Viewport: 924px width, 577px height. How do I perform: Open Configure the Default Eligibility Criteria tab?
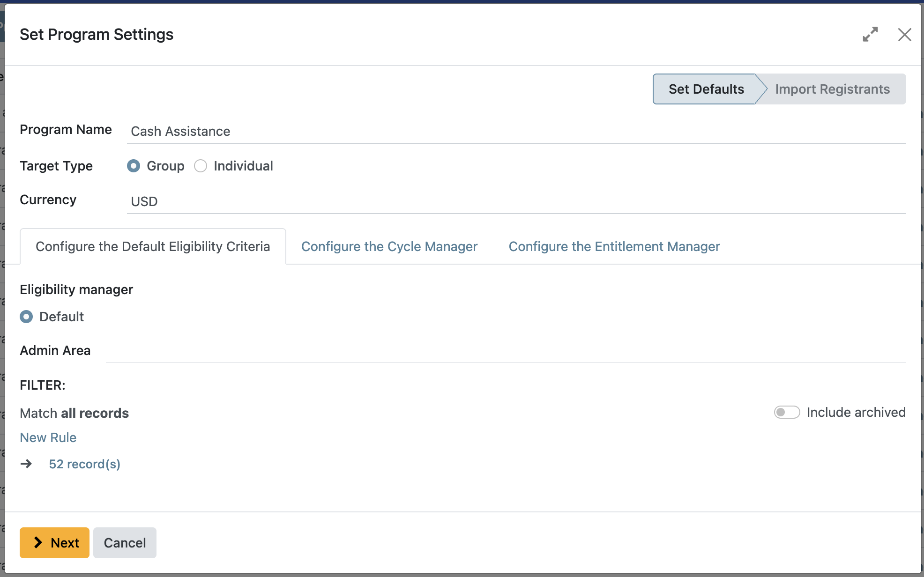click(153, 246)
